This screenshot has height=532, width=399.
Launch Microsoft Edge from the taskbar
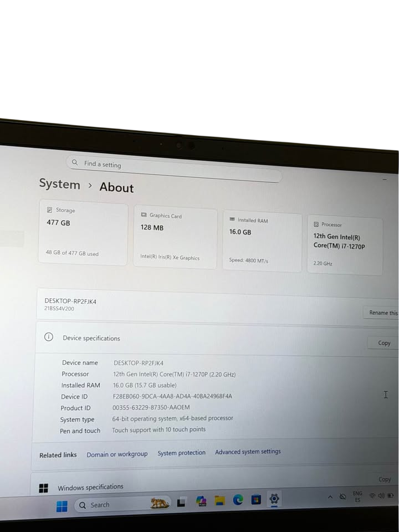[x=238, y=500]
